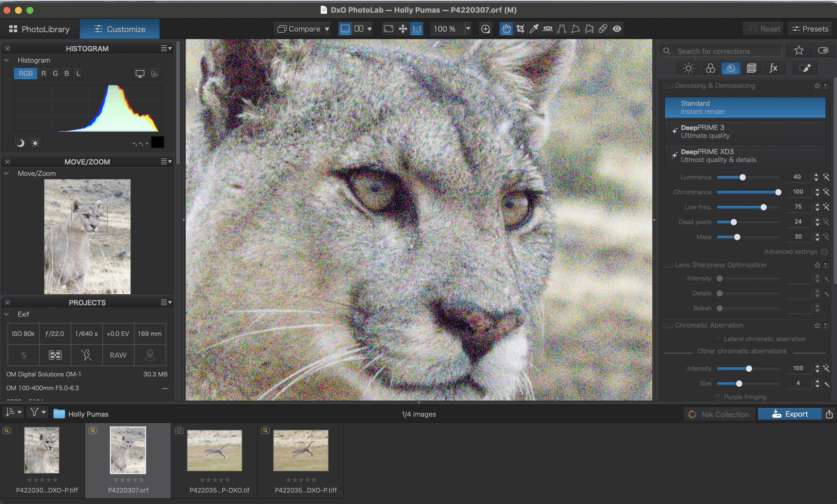Switch to the Customize tab

coord(120,29)
